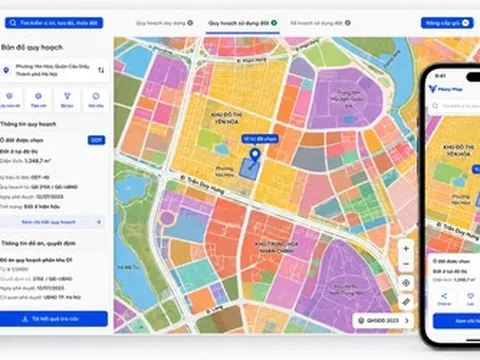Click the 'Bản đồ quy hoạch' heading
This screenshot has height=360, width=480.
point(32,47)
